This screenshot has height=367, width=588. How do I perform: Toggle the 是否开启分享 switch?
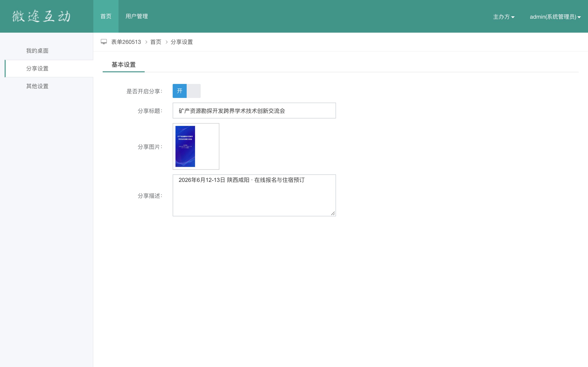(x=186, y=91)
